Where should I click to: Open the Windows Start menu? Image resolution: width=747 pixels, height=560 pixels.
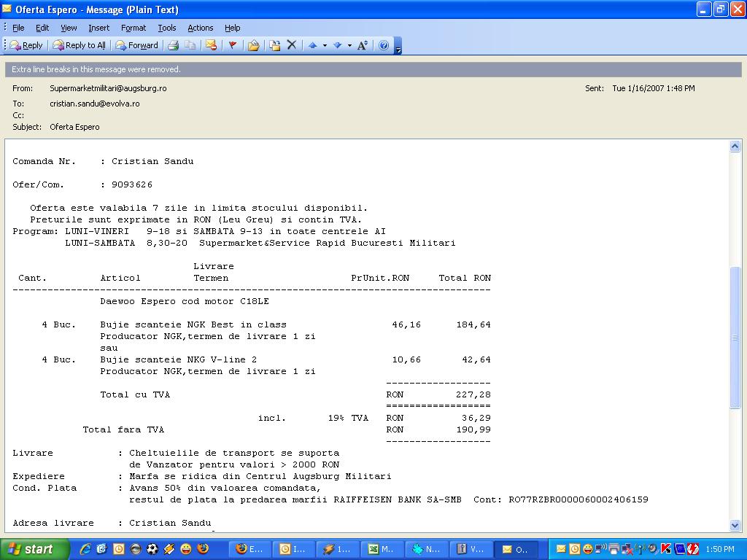pyautogui.click(x=34, y=549)
